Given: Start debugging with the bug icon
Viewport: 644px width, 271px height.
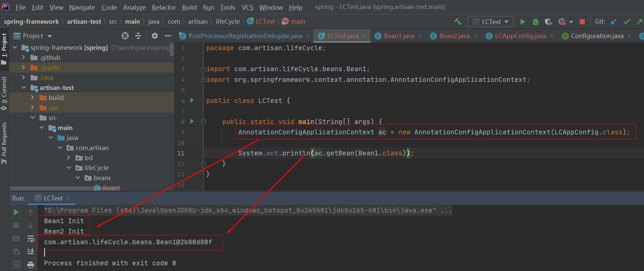Looking at the screenshot, I should coord(536,22).
